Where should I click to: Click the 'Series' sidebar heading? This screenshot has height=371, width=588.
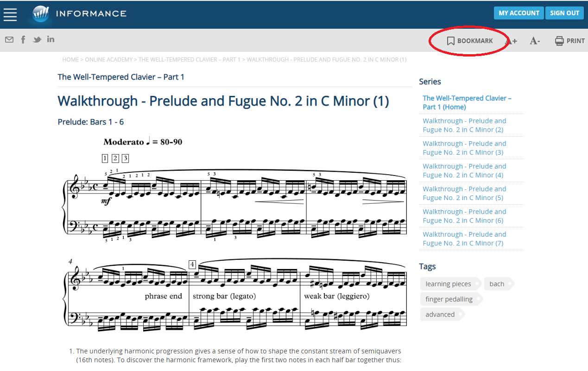430,82
